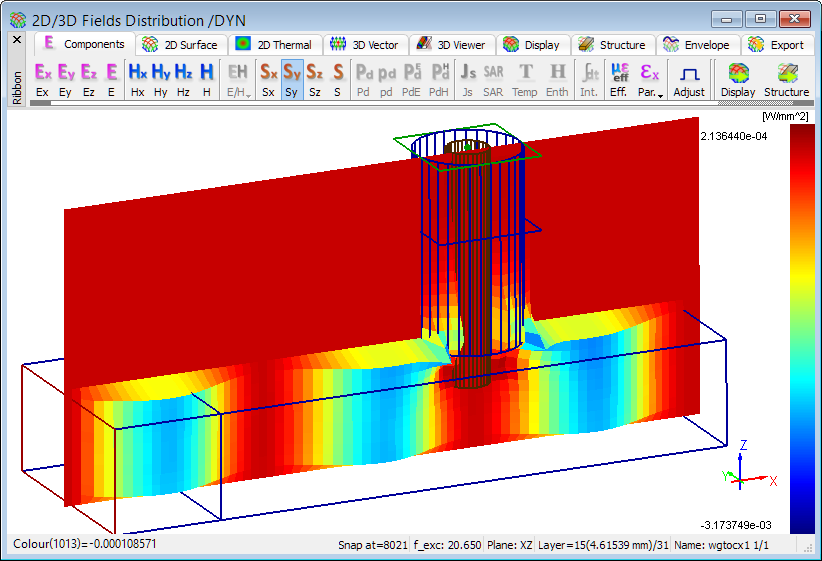Toggle the Ey field component display

[x=66, y=79]
